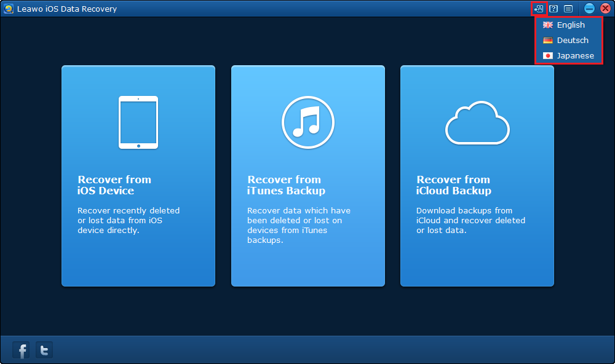Screen dimensions: 615x364
Task: Open "Recover from iCloud Backup" title
Action: click(x=454, y=185)
